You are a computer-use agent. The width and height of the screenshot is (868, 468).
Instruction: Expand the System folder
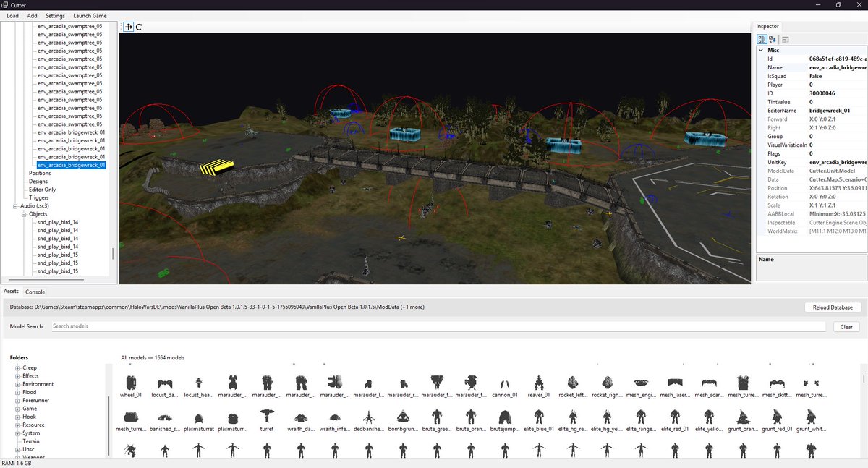point(17,433)
